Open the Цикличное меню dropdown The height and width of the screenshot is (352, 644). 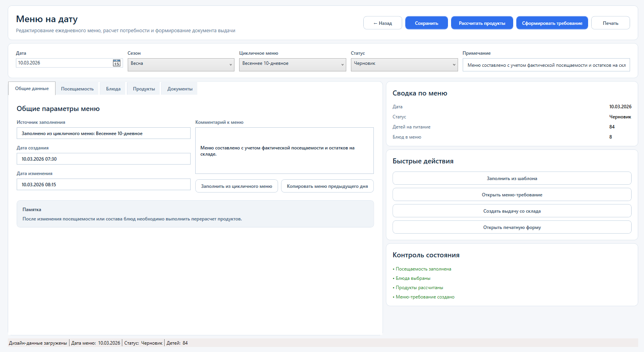[292, 64]
